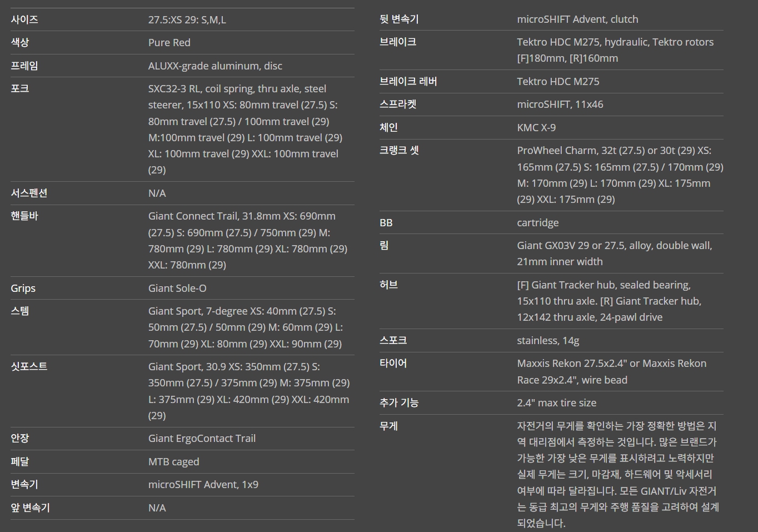Screen dimensions: 758x532
Task: Click the 사이즈 spec label
Action: tap(24, 19)
